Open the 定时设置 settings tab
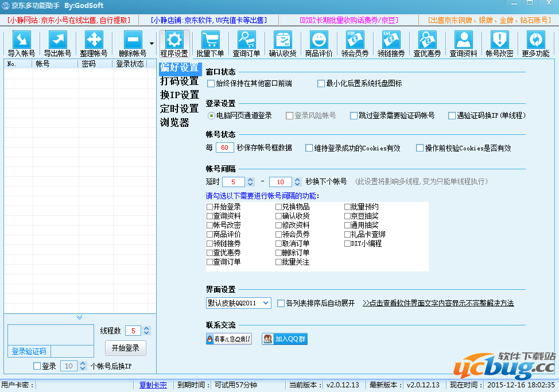559x392 pixels. tap(179, 109)
